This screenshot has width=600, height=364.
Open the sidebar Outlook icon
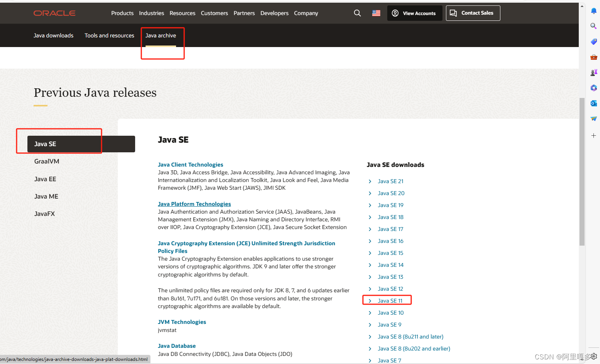click(594, 103)
